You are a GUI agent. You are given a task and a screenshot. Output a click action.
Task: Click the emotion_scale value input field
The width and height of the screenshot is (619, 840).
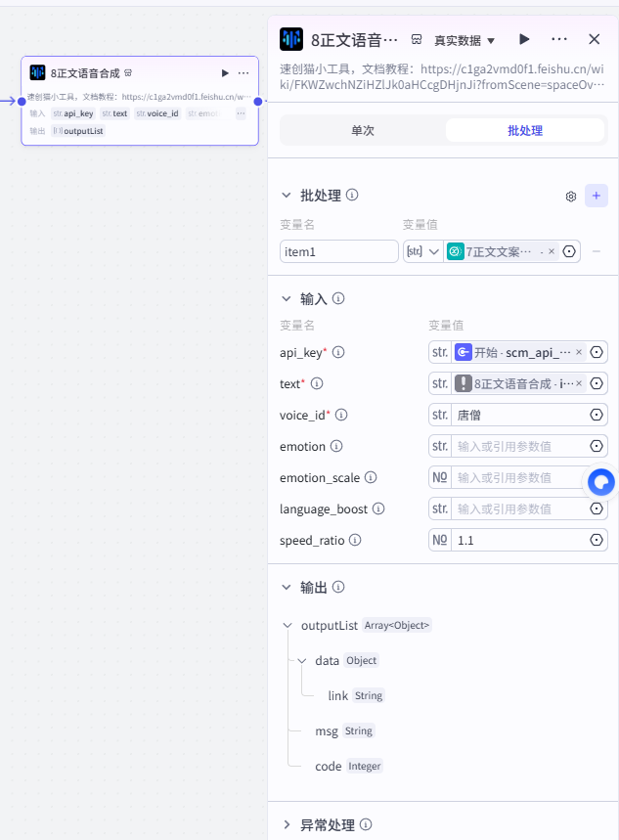pyautogui.click(x=517, y=477)
